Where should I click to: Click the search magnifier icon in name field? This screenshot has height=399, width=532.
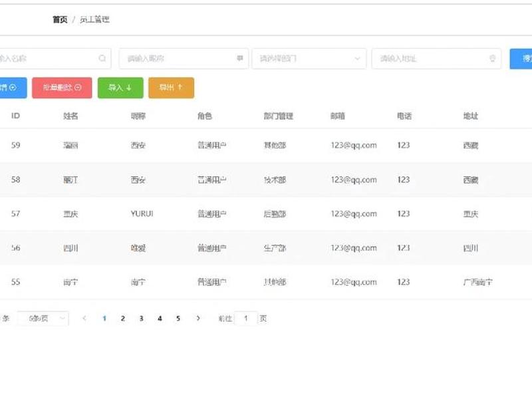click(102, 59)
